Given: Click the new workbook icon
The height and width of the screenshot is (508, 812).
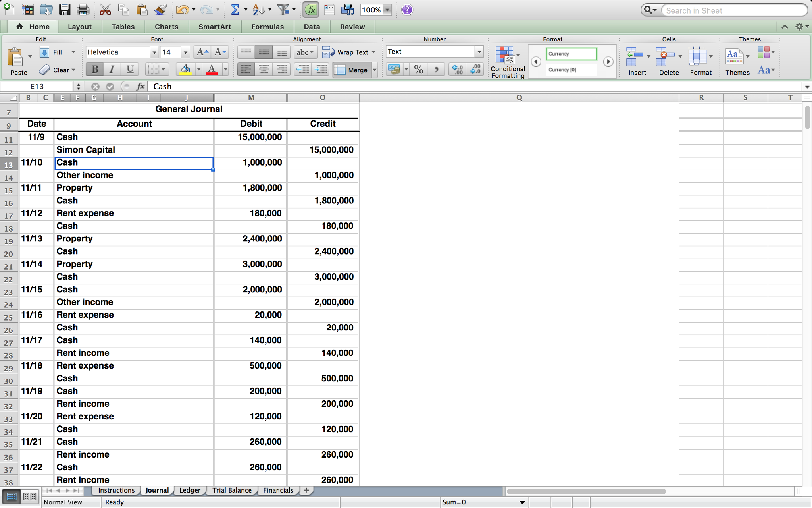Looking at the screenshot, I should (x=9, y=10).
